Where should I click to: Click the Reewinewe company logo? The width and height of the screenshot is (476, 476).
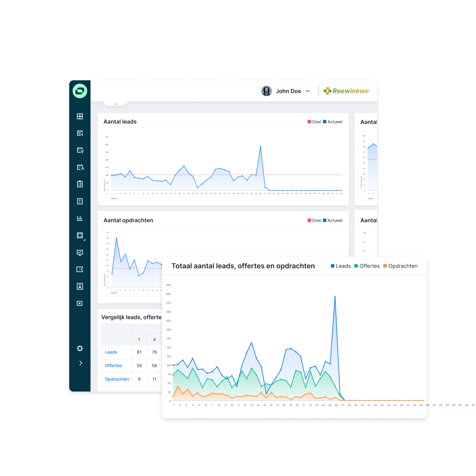click(x=346, y=91)
